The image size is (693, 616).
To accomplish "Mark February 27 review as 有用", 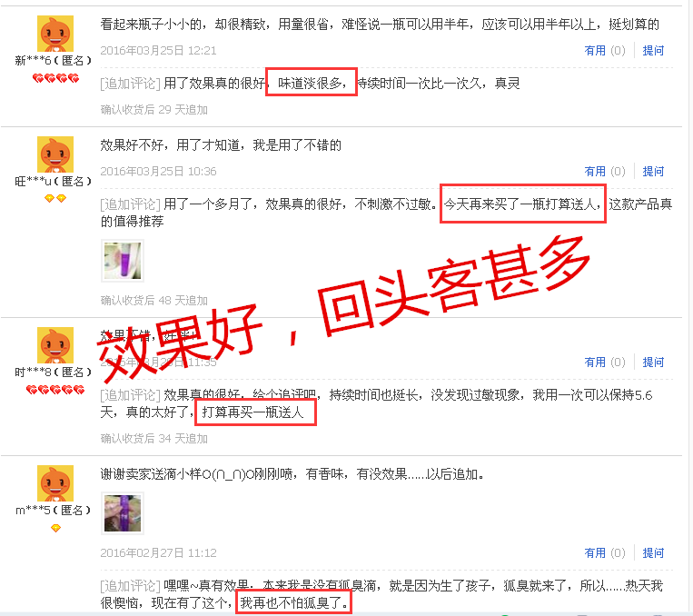I will [604, 553].
